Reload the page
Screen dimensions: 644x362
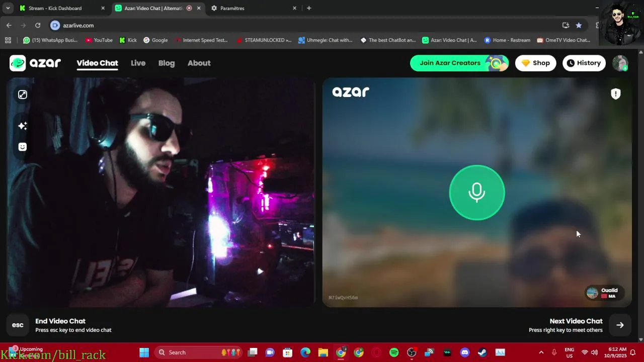coord(38,25)
